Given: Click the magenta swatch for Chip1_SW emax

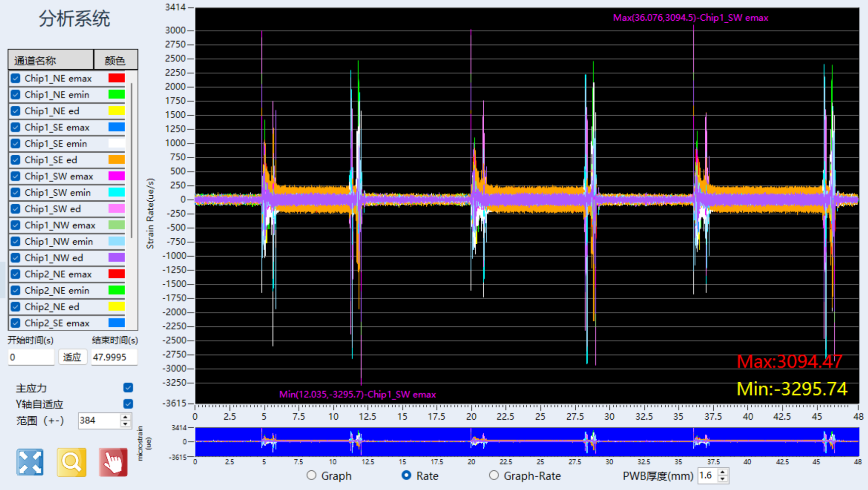Looking at the screenshot, I should (x=117, y=176).
